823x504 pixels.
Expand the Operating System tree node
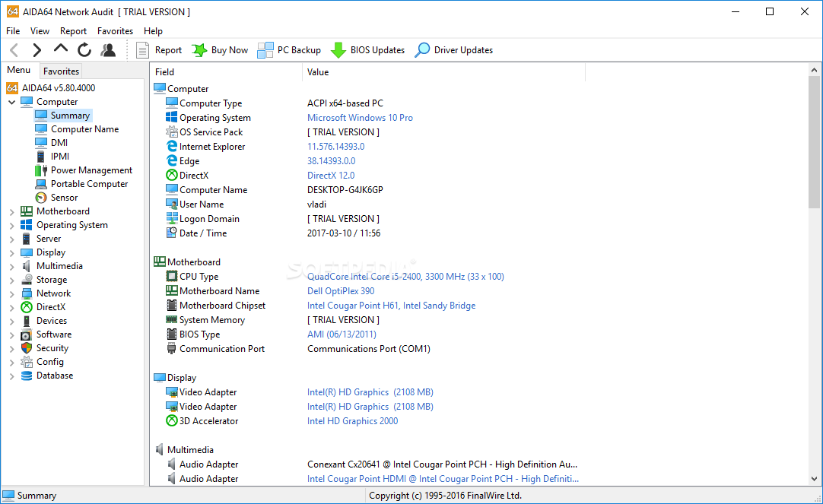pyautogui.click(x=11, y=226)
